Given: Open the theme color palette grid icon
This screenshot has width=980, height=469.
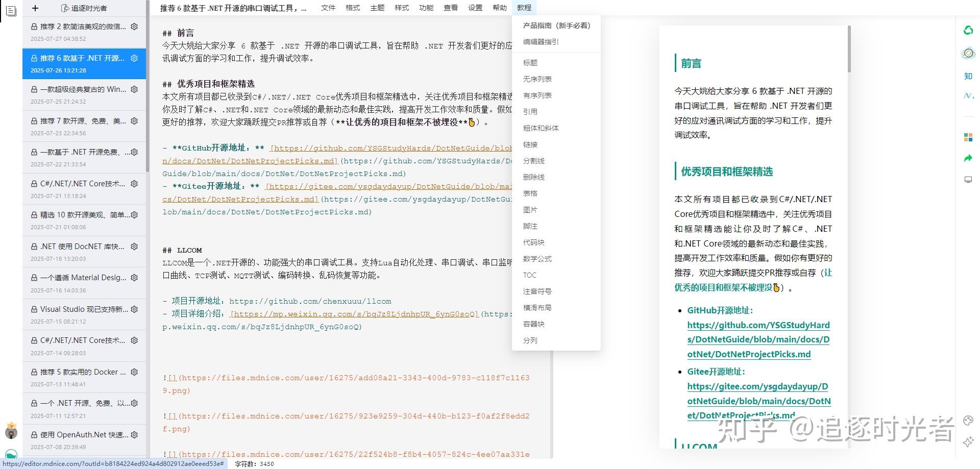Looking at the screenshot, I should coord(968,137).
